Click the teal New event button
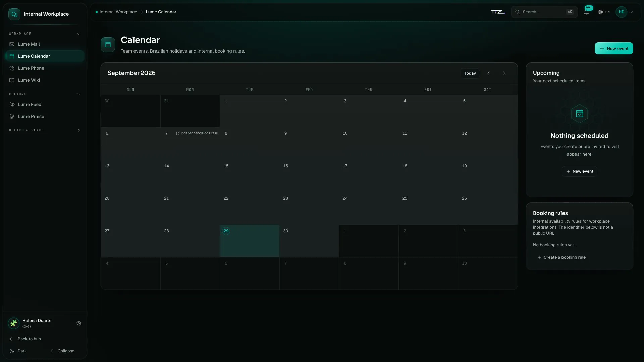The image size is (644, 362). (x=614, y=48)
